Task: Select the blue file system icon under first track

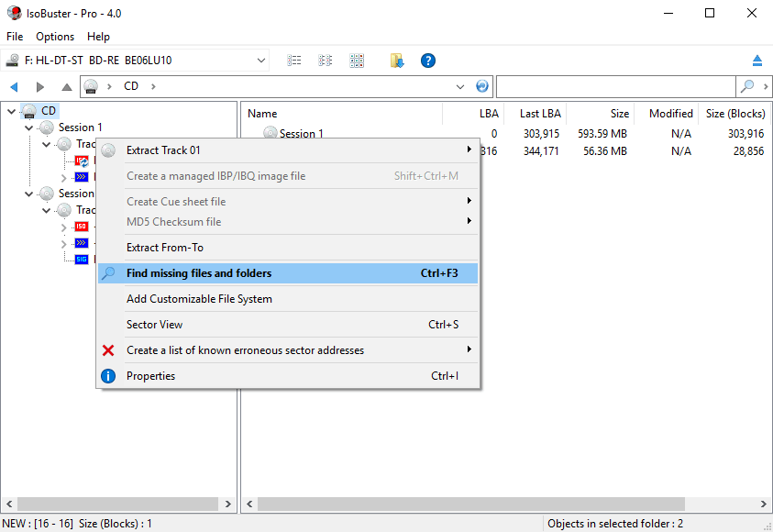Action: 82,177
